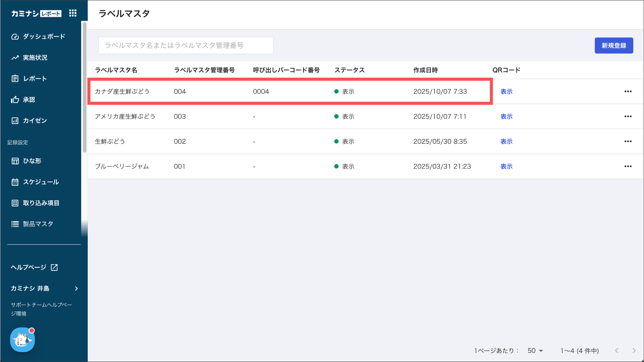Click the 実施状況 trend line icon
The image size is (644, 362).
click(15, 58)
